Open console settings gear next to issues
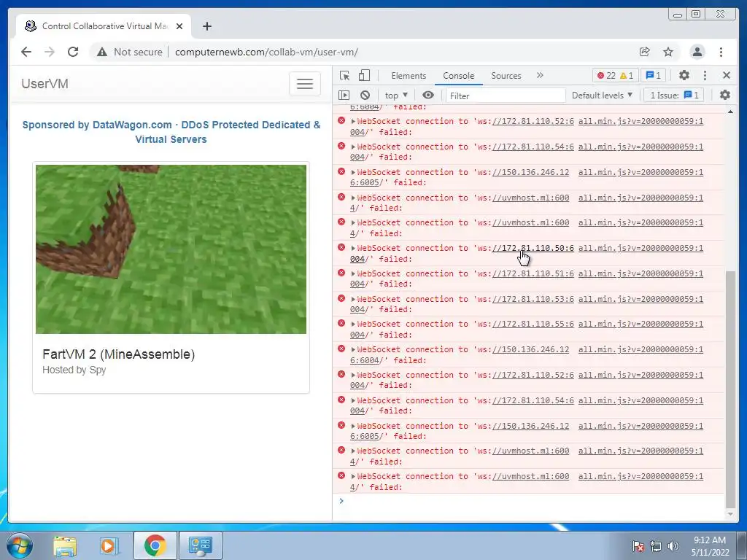The image size is (747, 560). pos(725,95)
